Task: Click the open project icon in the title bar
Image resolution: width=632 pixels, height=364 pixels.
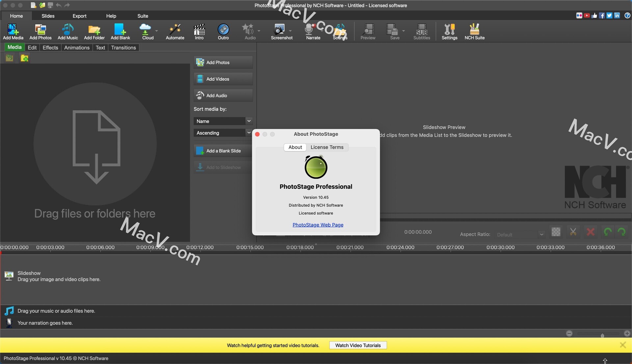Action: coord(42,5)
